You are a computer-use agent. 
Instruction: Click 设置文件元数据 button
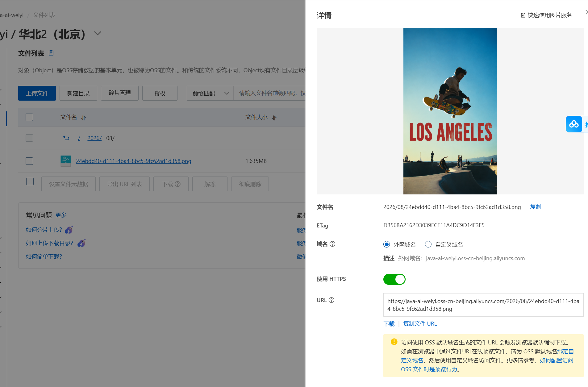tap(69, 184)
